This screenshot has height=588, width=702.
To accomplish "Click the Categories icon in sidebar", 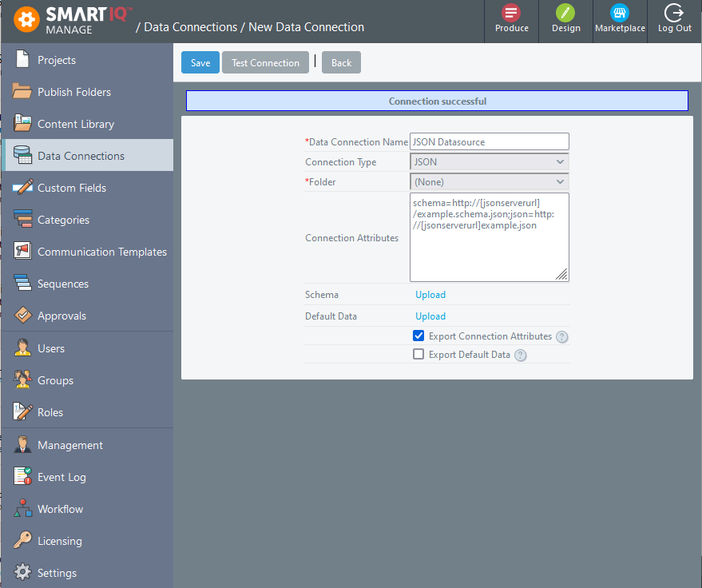I will click(x=22, y=219).
